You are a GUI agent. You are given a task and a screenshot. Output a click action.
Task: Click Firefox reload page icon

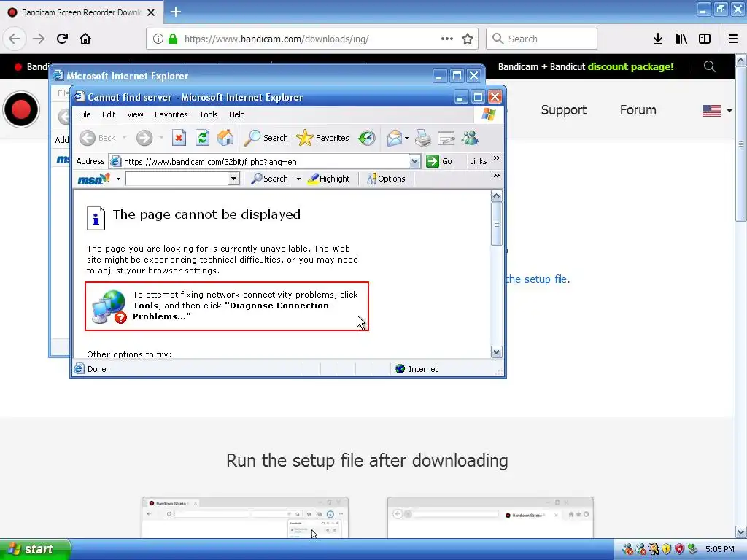pos(62,39)
